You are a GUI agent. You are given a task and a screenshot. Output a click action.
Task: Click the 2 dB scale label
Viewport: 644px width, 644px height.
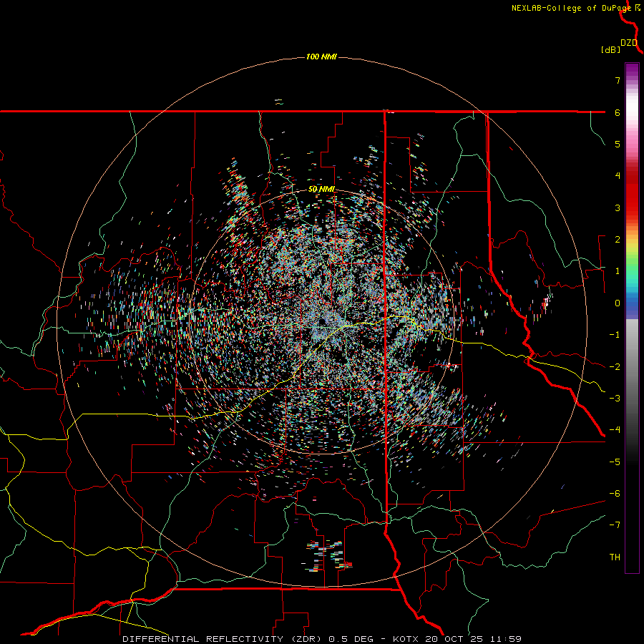click(618, 240)
